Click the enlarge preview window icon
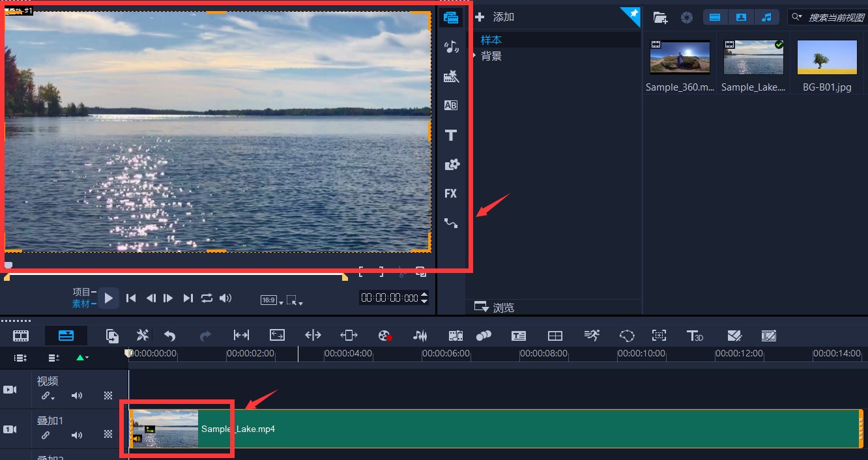Viewport: 868px width, 460px height. (421, 272)
